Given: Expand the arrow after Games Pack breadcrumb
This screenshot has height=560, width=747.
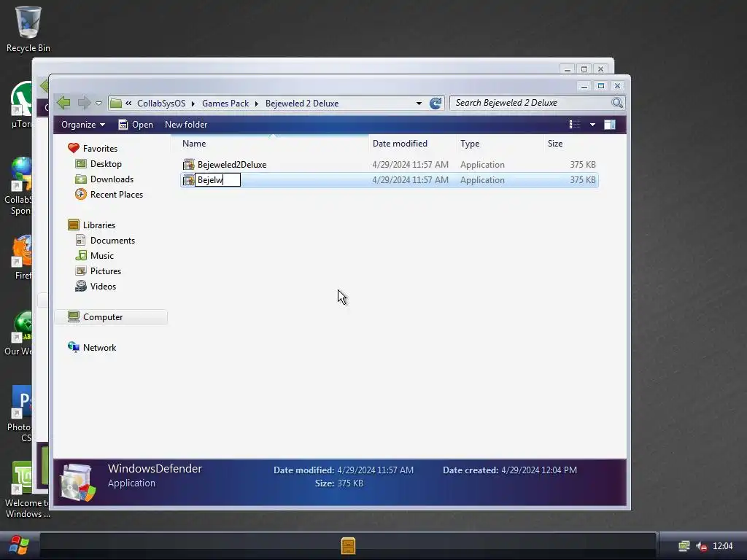Looking at the screenshot, I should (x=256, y=104).
